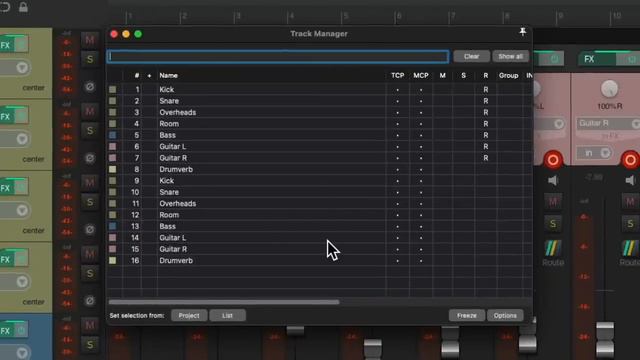
Task: Toggle FX bypass on the blue track in the track panel
Action: tap(21, 330)
